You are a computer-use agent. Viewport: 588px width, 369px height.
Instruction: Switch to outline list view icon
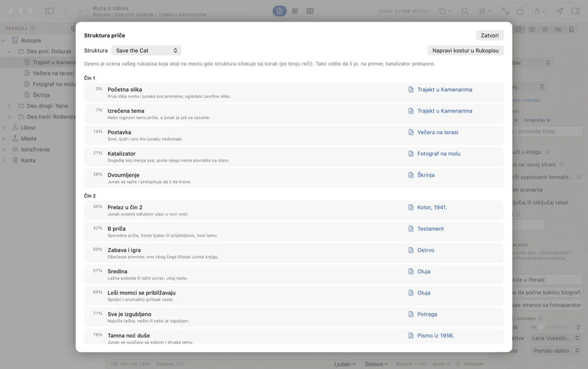pos(310,11)
